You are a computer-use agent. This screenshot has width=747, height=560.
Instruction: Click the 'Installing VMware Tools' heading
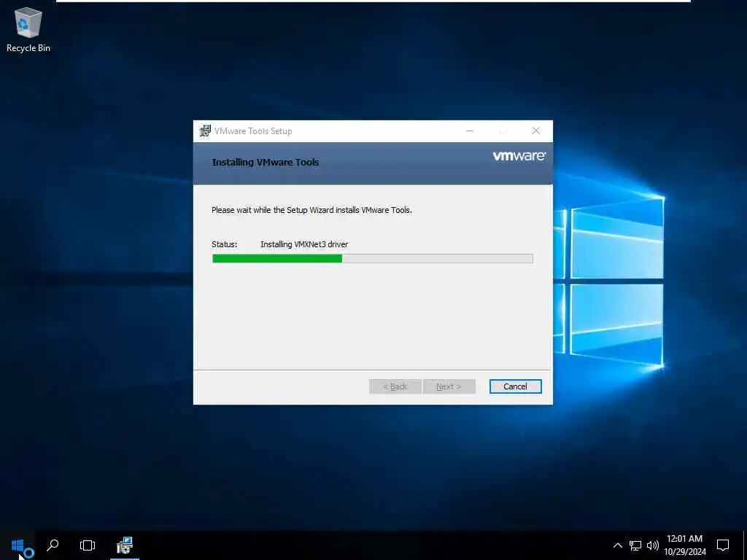pyautogui.click(x=266, y=163)
